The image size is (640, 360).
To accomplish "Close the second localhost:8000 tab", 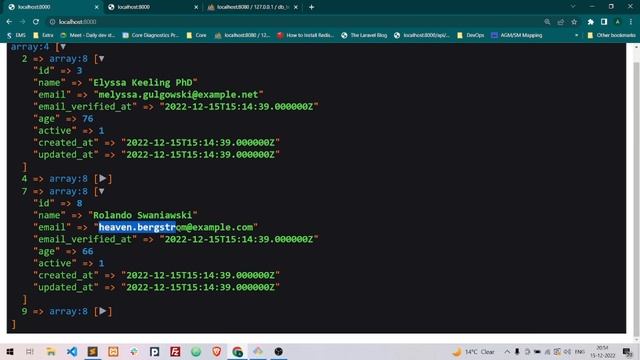I will tap(196, 7).
